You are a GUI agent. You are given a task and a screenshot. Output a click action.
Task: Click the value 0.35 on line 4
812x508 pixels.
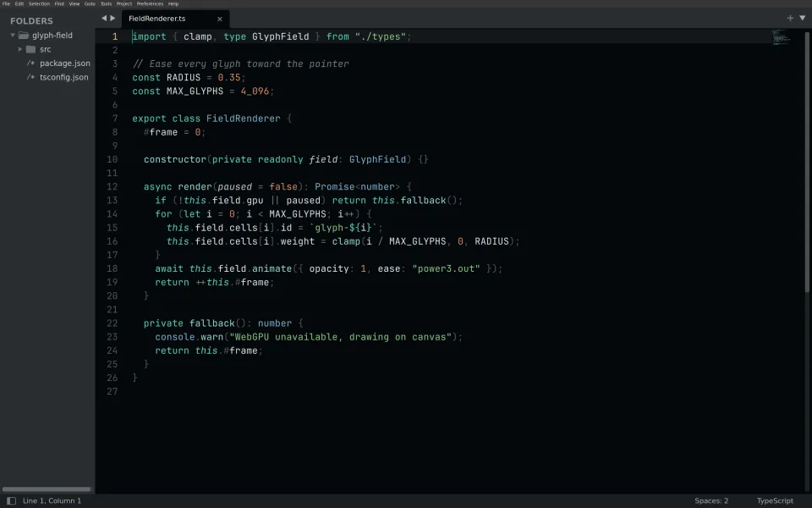point(229,78)
